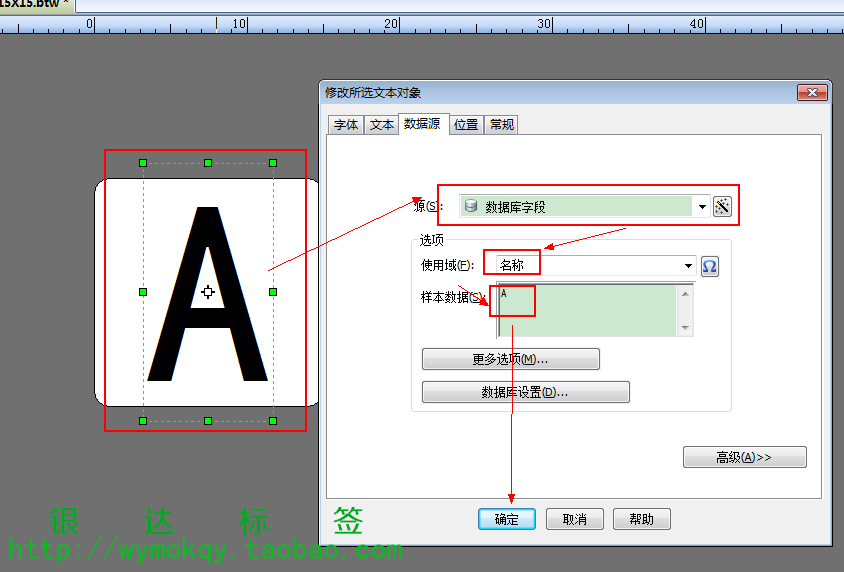The width and height of the screenshot is (844, 572).
Task: Click the 更多选项(M)... button
Action: [510, 359]
